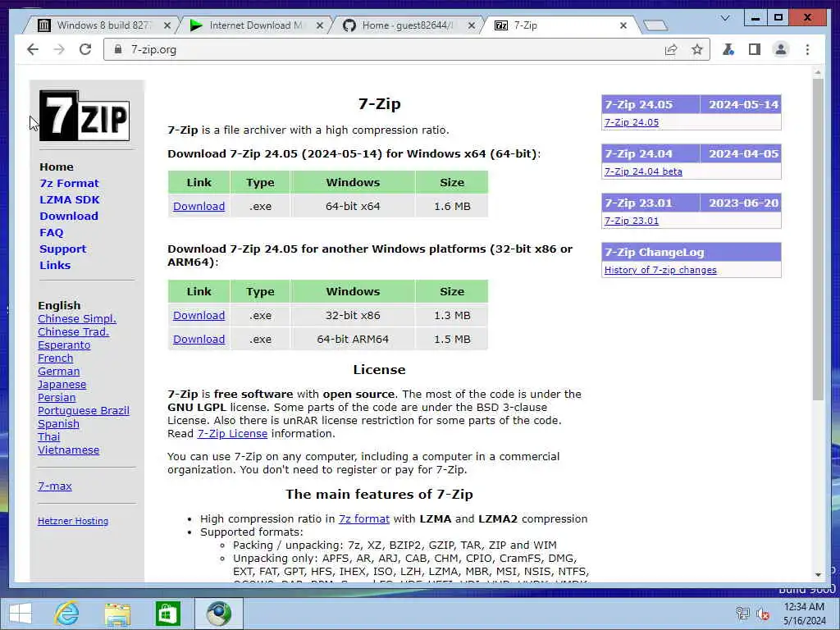The width and height of the screenshot is (840, 630).
Task: Open Windows Store from taskbar
Action: pos(167,614)
